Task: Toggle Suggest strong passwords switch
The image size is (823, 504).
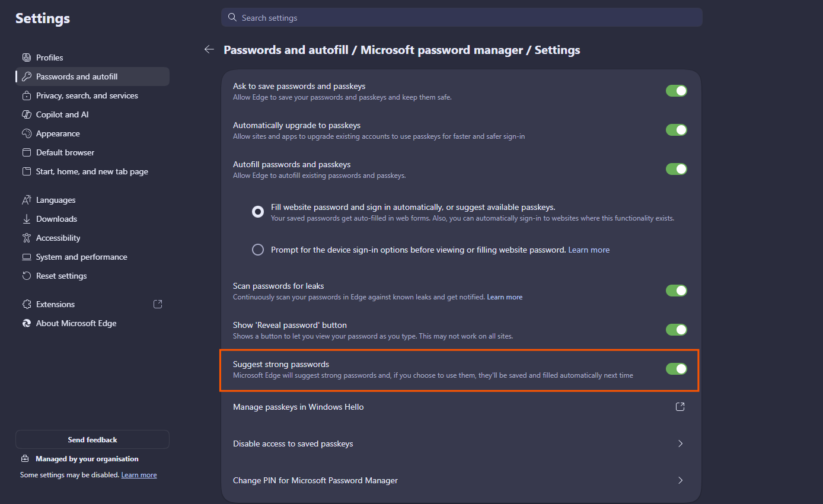Action: pyautogui.click(x=676, y=369)
